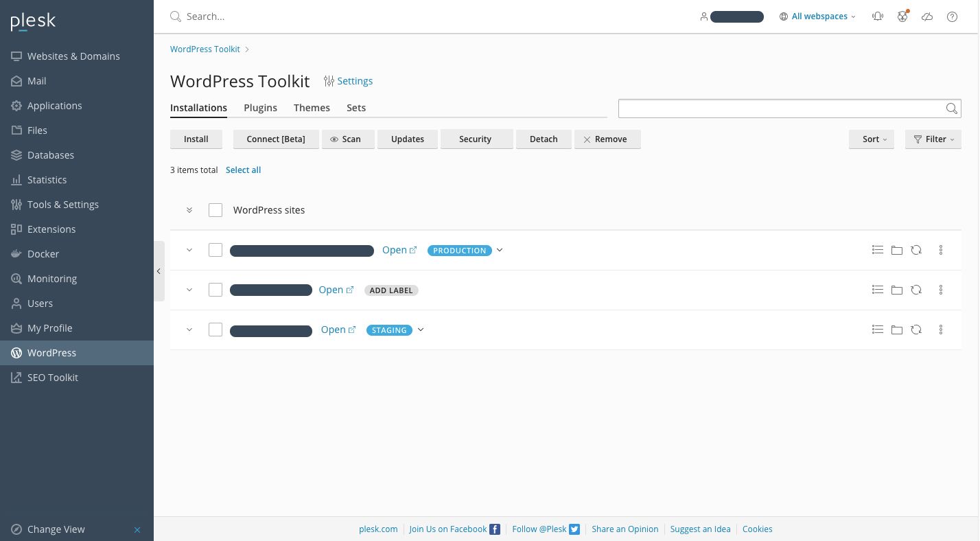Click list view icon on the staging row
Viewport: 980px width, 541px height.
(877, 330)
